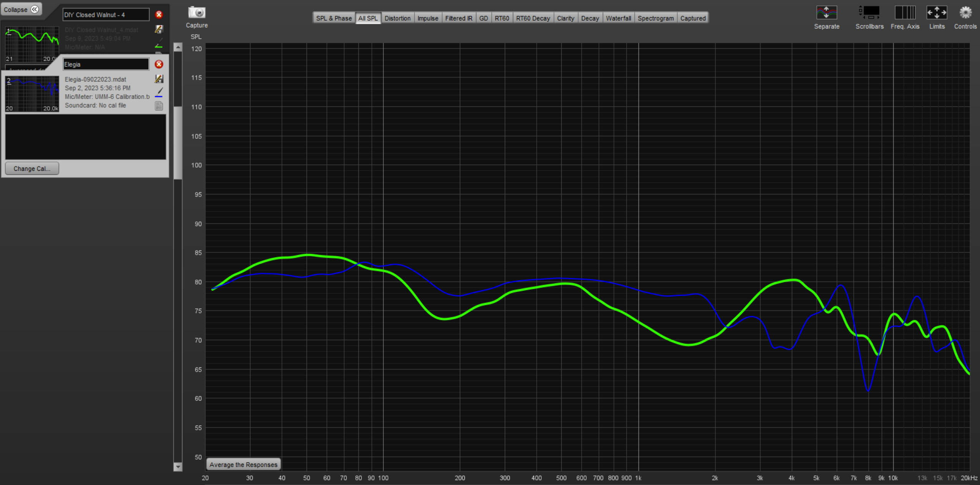The width and height of the screenshot is (980, 485).
Task: Open the Elegia measurement notes icon
Action: point(159,106)
